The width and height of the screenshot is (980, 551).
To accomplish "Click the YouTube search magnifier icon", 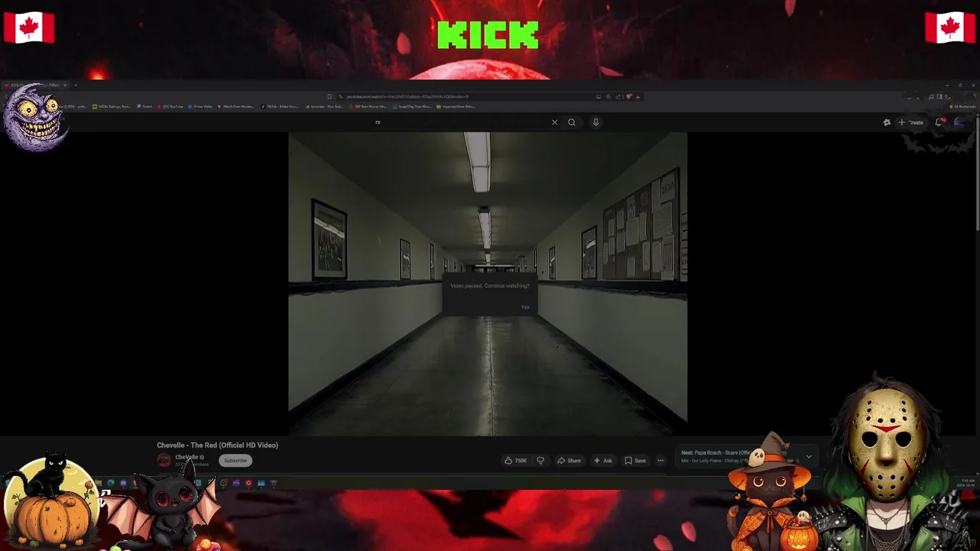I will (571, 122).
